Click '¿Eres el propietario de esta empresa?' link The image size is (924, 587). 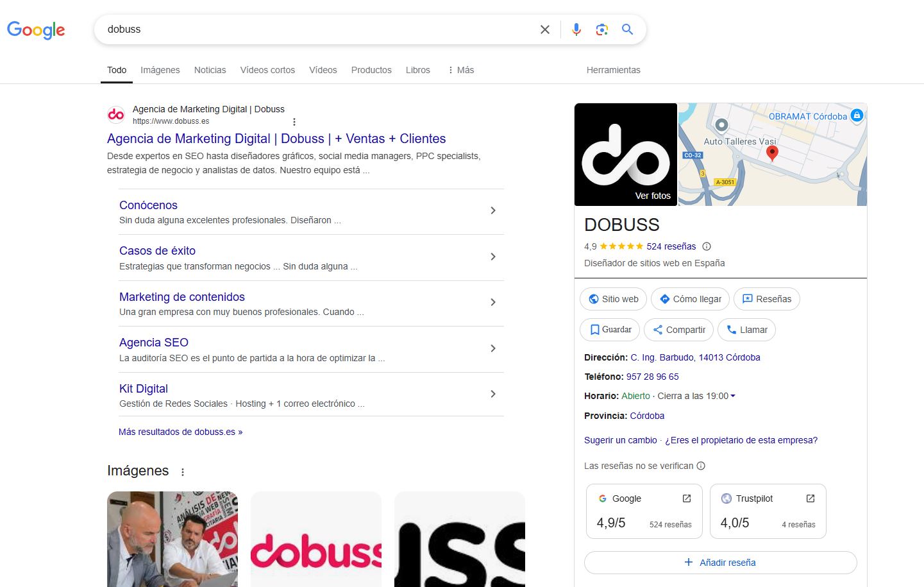741,440
